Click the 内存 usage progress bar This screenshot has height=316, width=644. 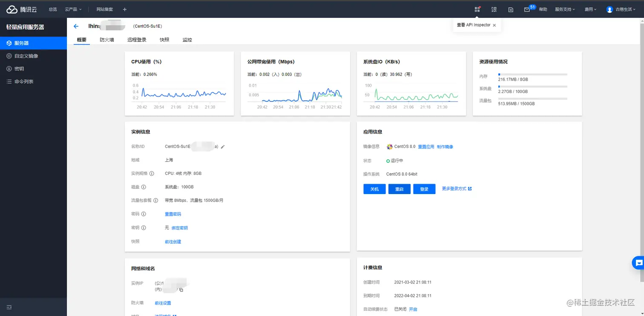click(532, 74)
